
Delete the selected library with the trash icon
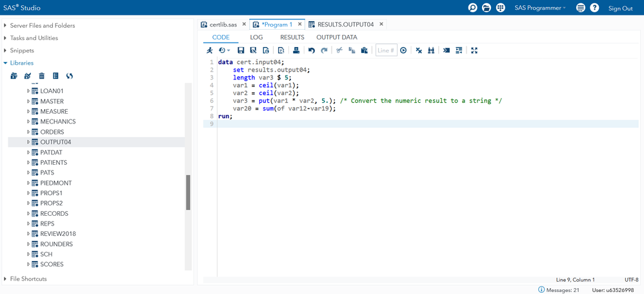coord(42,76)
